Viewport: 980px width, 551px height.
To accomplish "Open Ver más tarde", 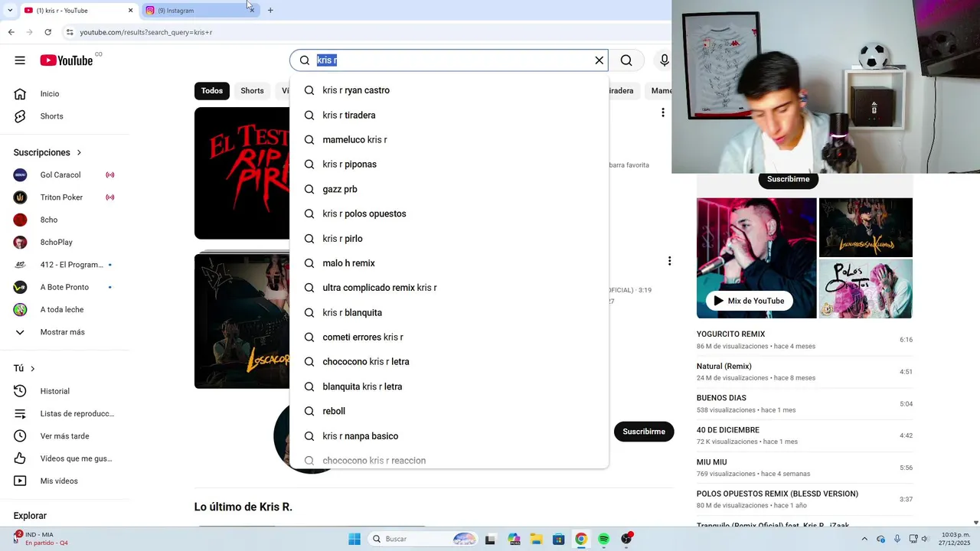I will click(64, 436).
